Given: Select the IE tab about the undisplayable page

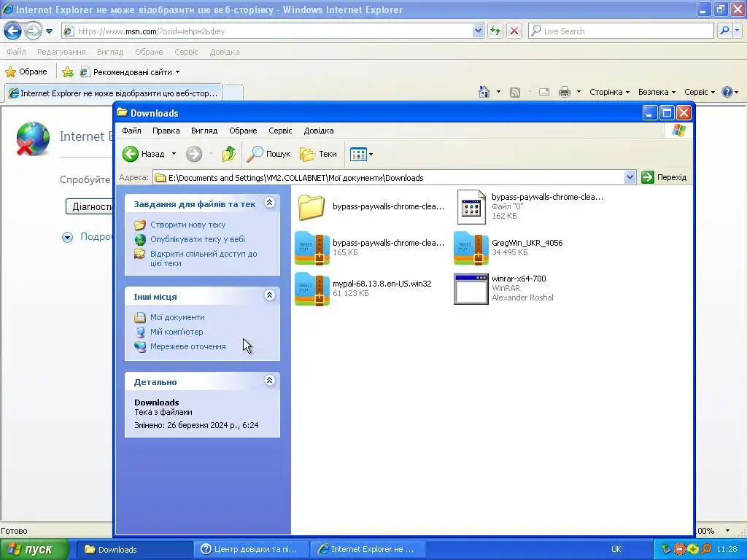Looking at the screenshot, I should coord(113,93).
